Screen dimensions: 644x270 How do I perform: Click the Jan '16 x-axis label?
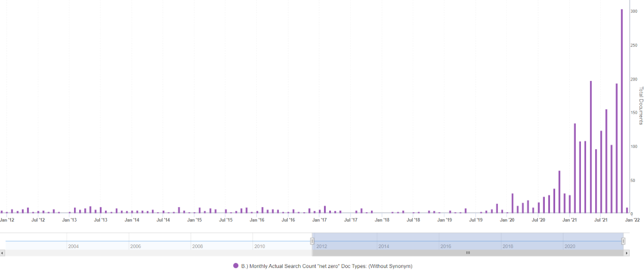[257, 220]
